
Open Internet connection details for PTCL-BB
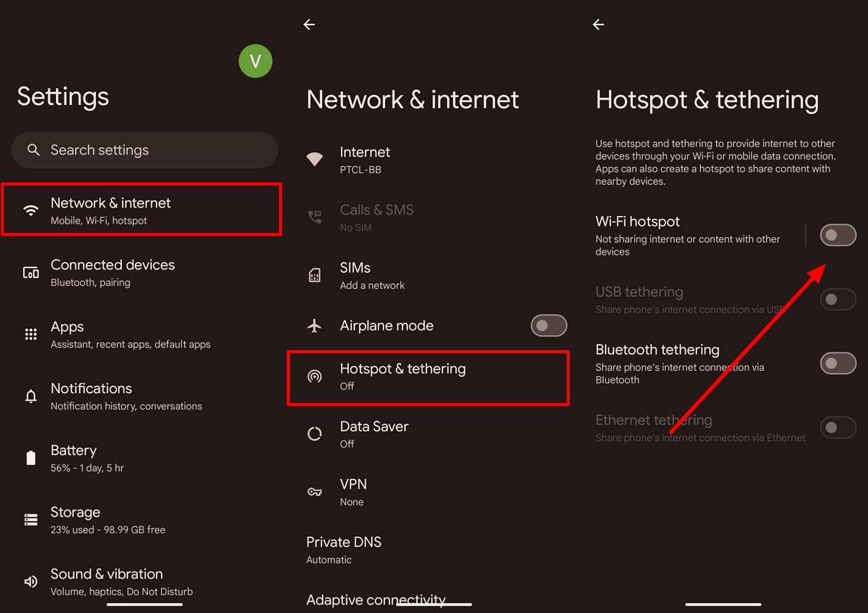tap(365, 160)
